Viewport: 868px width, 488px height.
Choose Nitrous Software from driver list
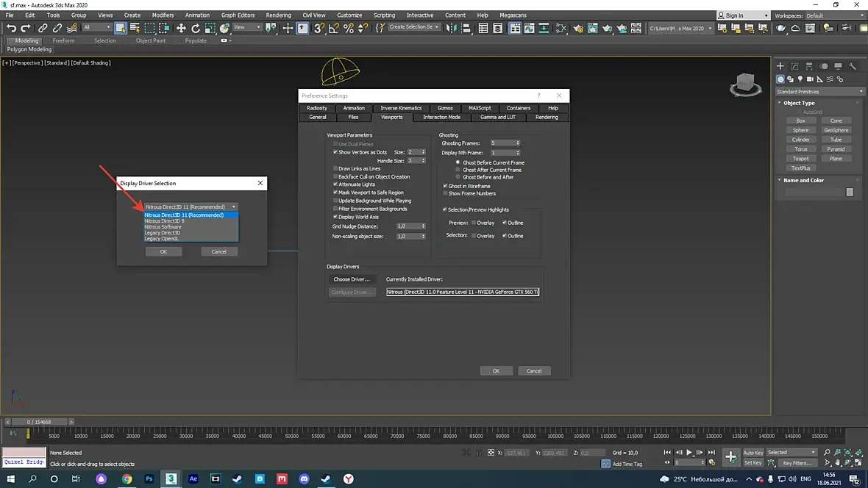163,227
